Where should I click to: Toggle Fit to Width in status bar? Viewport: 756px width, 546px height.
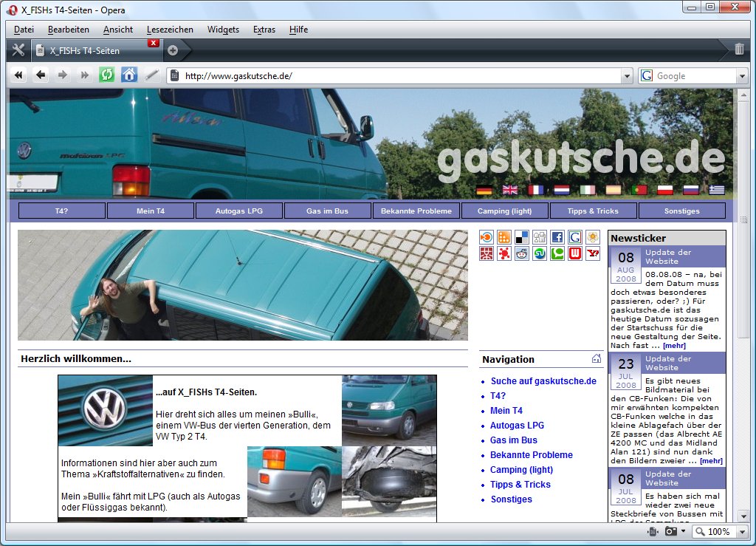pyautogui.click(x=653, y=531)
